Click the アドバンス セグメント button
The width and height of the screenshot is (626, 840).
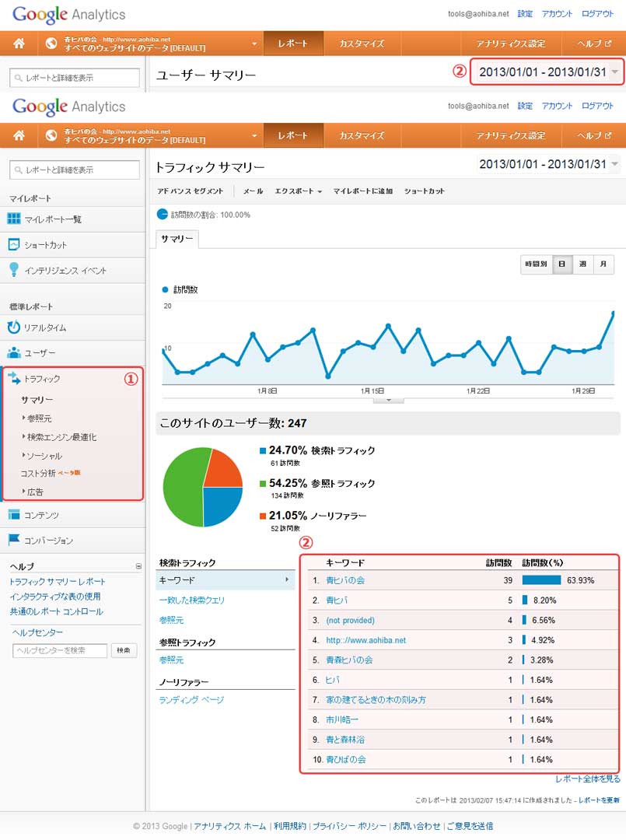pyautogui.click(x=190, y=191)
